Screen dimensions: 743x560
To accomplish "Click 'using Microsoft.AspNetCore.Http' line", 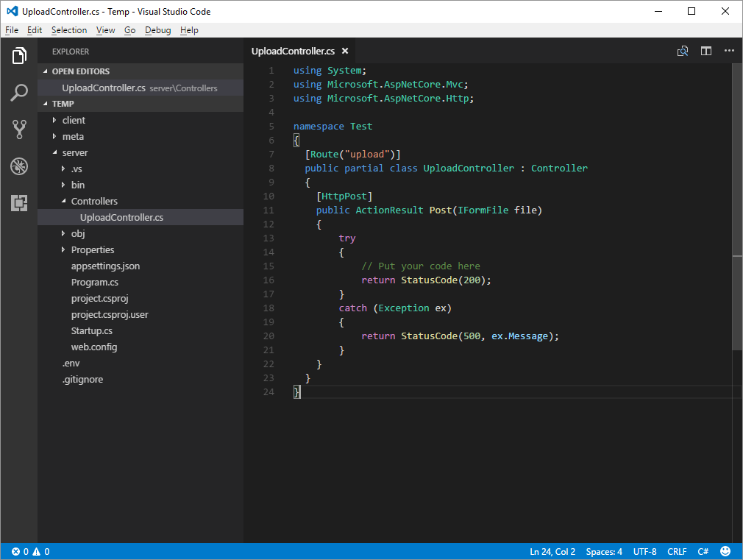I will point(383,98).
